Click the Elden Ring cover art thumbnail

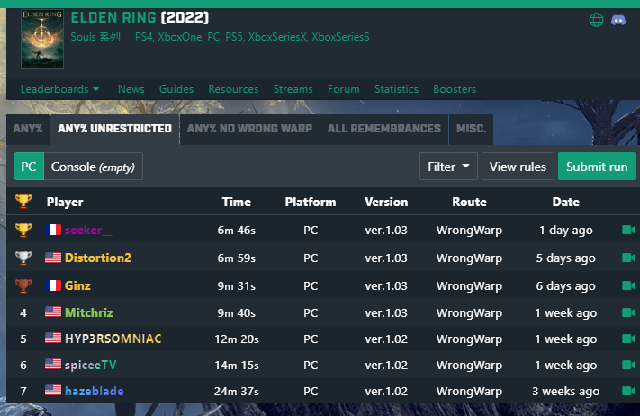coord(42,39)
